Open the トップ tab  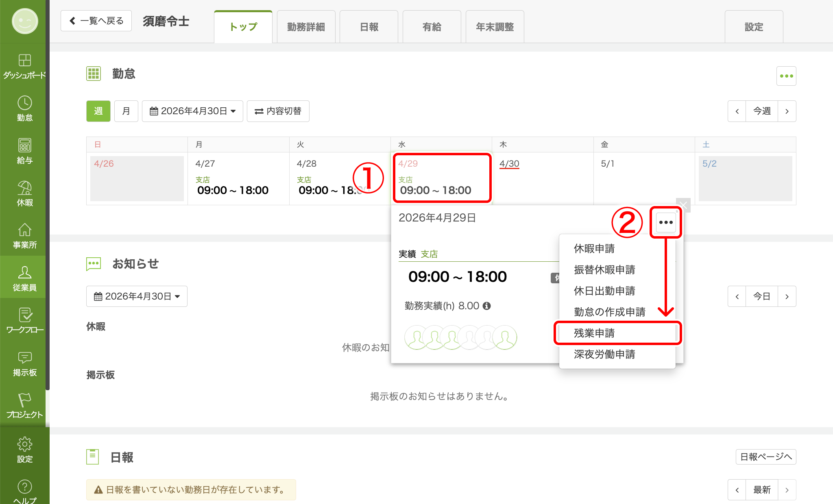(243, 27)
